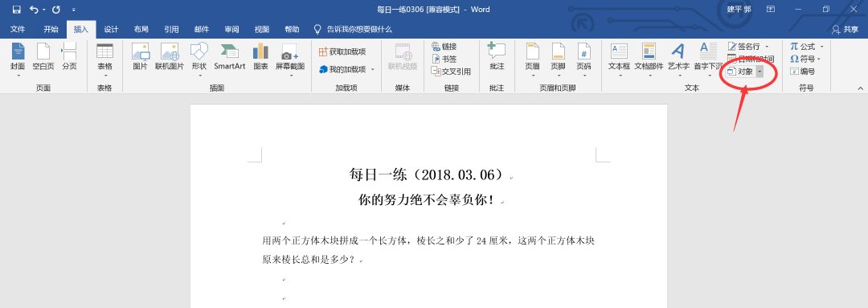Image resolution: width=868 pixels, height=308 pixels.
Task: Insert a cover page with 封面
Action: point(18,60)
